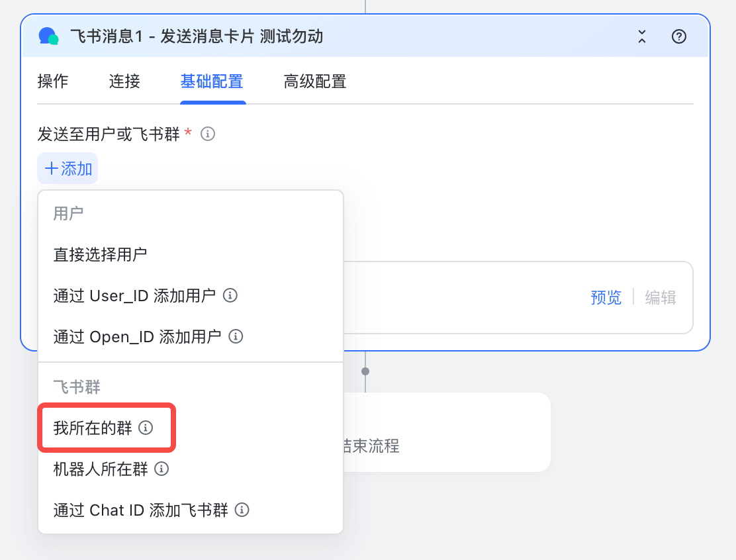Open help via the question mark icon
The height and width of the screenshot is (560, 736).
(678, 36)
